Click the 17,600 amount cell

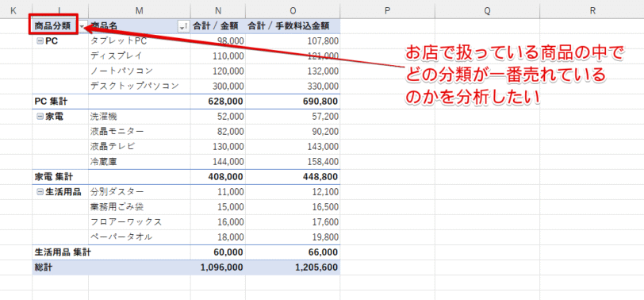tap(293, 222)
